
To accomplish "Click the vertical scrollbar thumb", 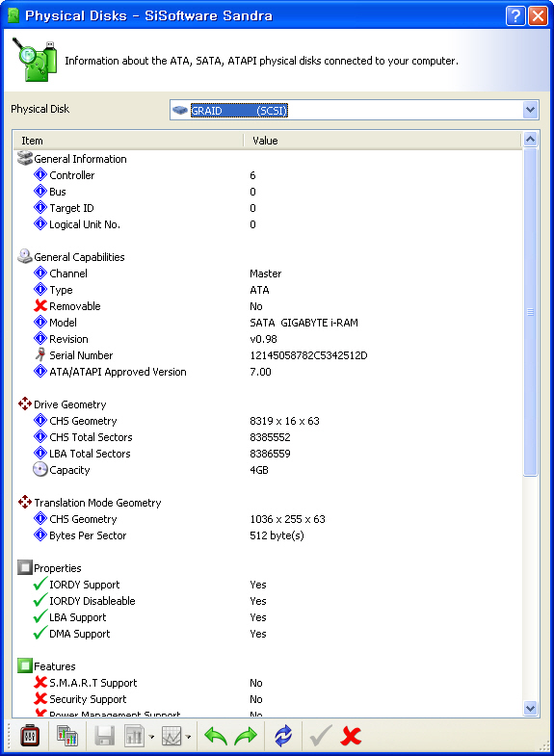I will pos(530,312).
